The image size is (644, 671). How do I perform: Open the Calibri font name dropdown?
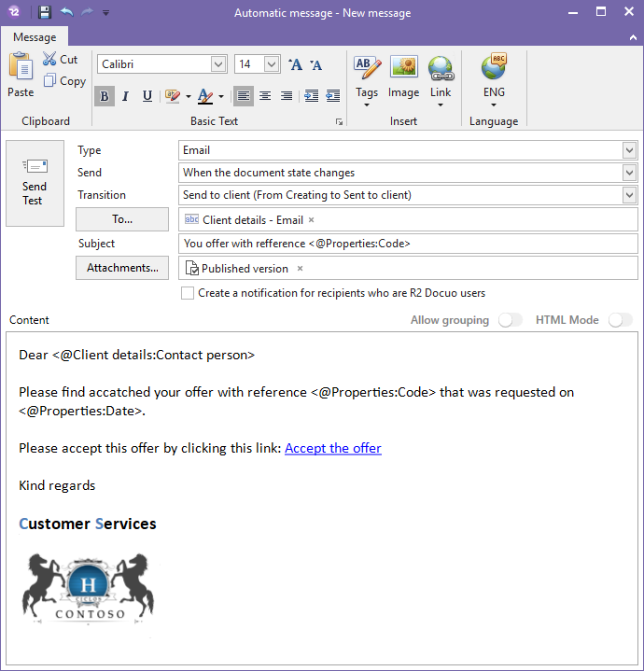(218, 64)
